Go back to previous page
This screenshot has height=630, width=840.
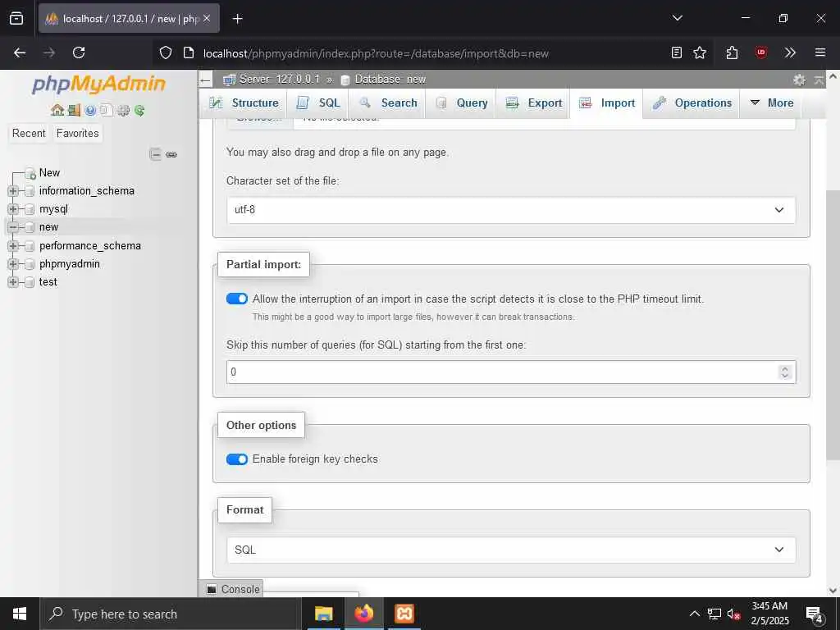click(20, 52)
